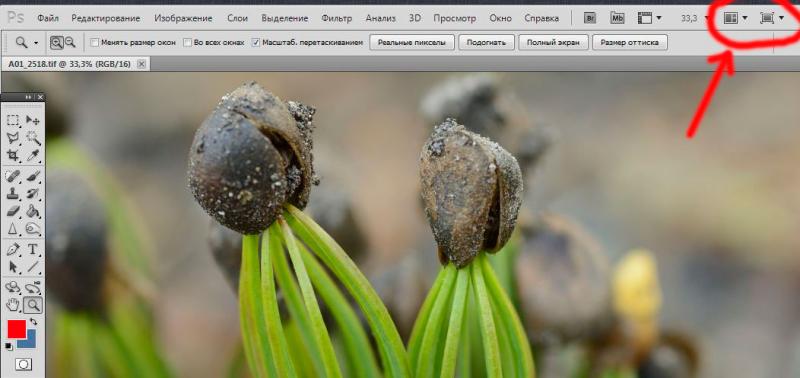Select the Zoom tool in toolbox
Image resolution: width=800 pixels, height=378 pixels.
click(33, 306)
